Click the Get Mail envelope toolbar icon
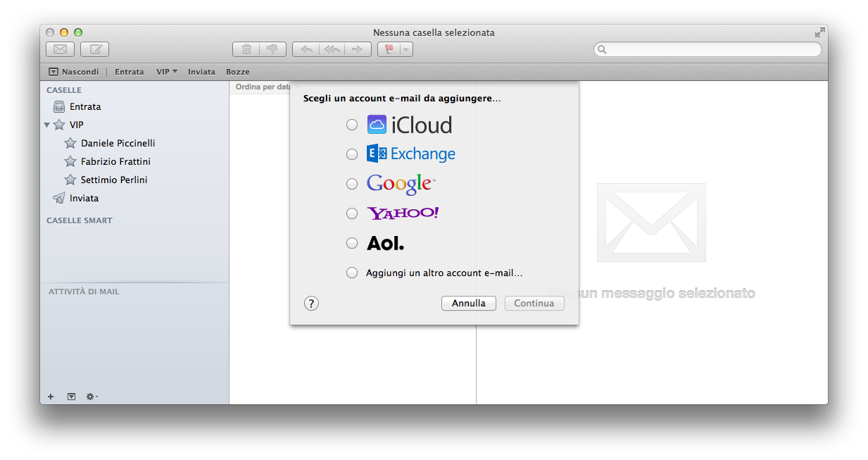868x460 pixels. [x=60, y=49]
